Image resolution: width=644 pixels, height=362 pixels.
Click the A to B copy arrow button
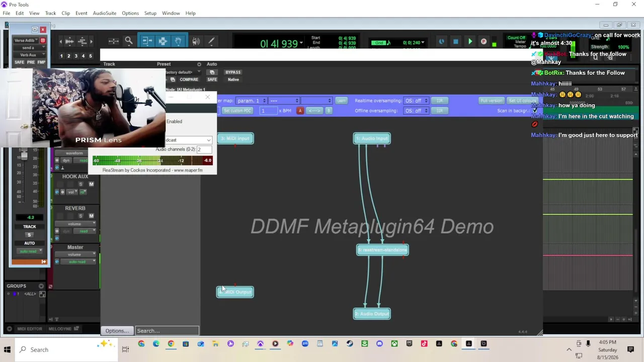click(x=314, y=111)
